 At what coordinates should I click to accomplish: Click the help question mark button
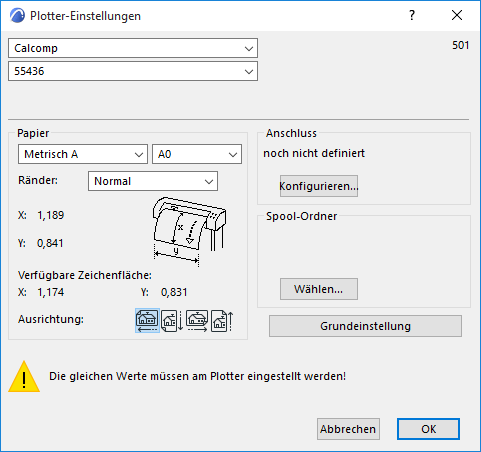point(412,15)
